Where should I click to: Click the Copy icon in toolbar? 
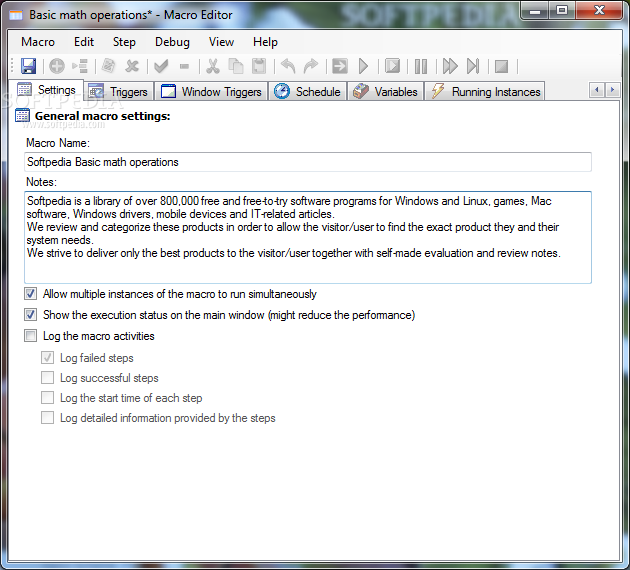point(236,66)
